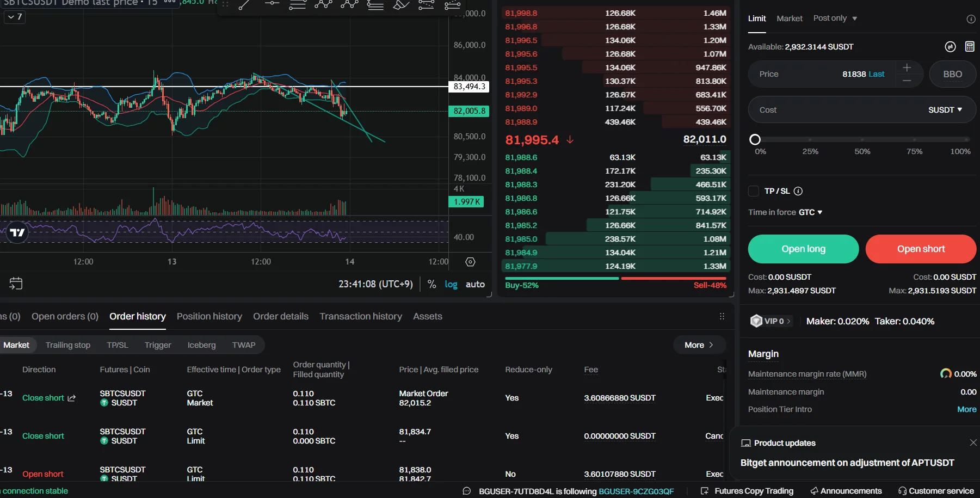Click the maintenance margin rate gauge icon
The width and height of the screenshot is (980, 498).
tap(946, 373)
